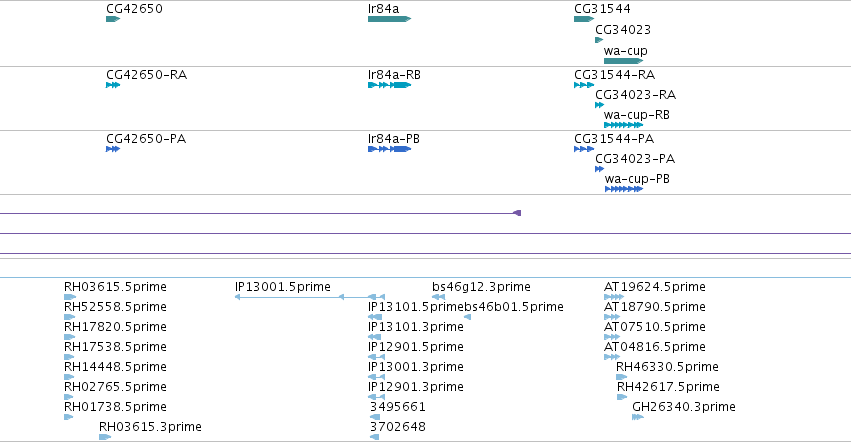Click the AT04816.5prime label
Screen dimensions: 851x442
point(655,347)
